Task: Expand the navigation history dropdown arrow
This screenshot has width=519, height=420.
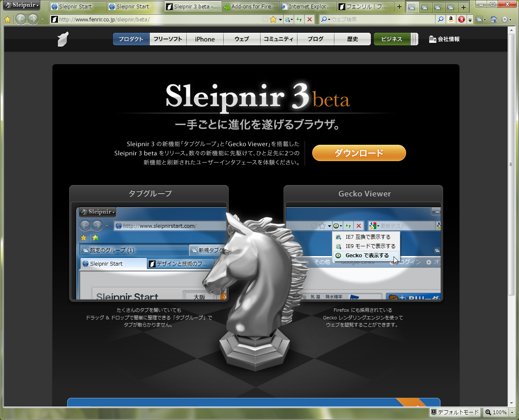Action: point(42,19)
